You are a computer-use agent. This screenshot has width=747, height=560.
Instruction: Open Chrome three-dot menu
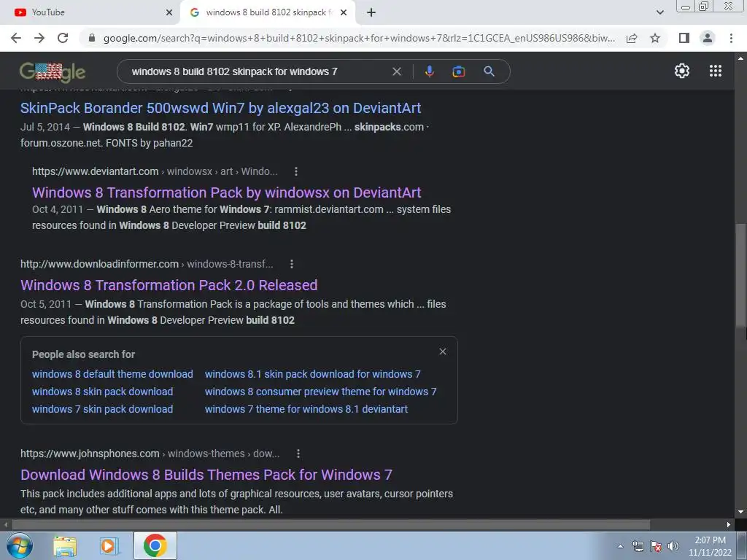point(731,38)
